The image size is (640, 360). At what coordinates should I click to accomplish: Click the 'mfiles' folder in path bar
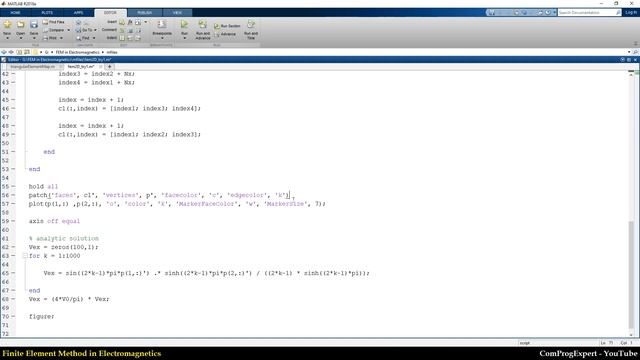tap(112, 52)
